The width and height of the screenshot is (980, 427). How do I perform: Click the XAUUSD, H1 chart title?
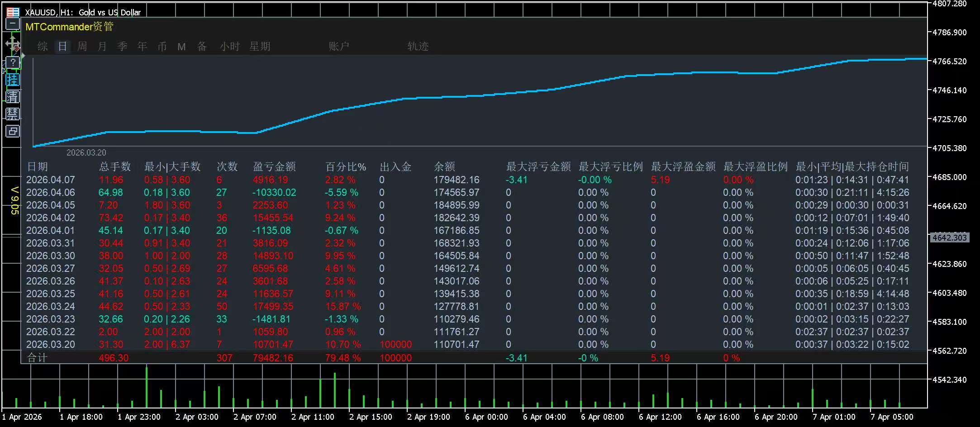[83, 12]
